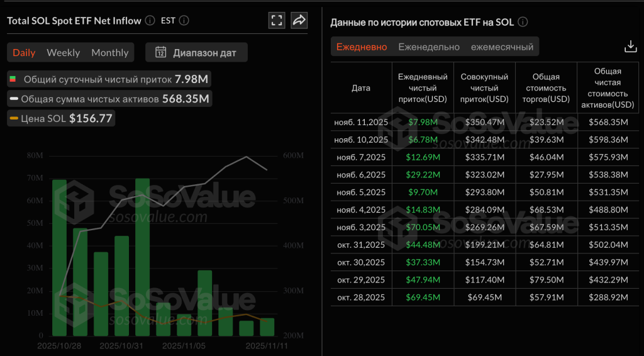Toggle the daily net inflow legend series
Image resolution: width=644 pixels, height=356 pixels.
[12, 79]
